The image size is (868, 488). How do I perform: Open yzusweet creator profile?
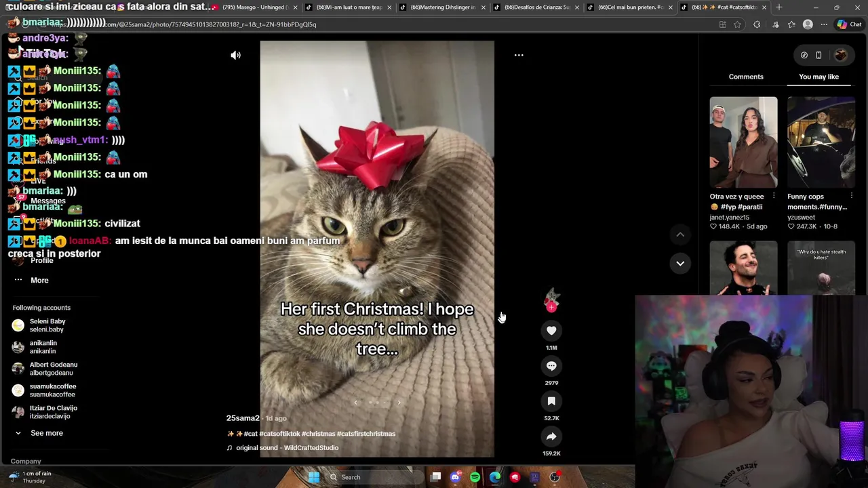802,218
